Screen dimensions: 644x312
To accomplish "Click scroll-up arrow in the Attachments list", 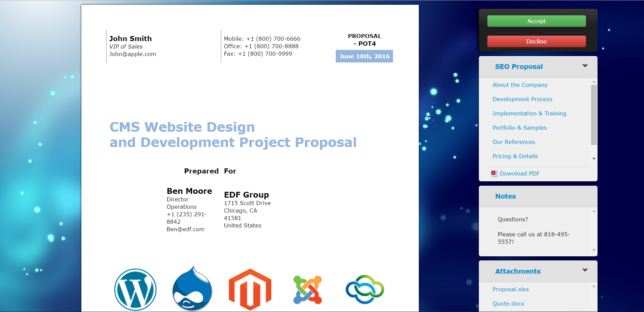I will 594,286.
